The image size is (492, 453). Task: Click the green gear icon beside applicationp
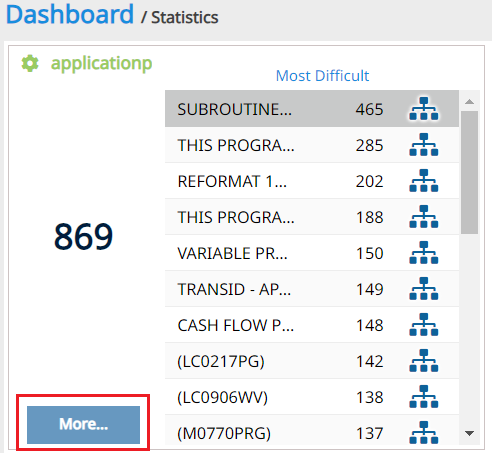30,63
